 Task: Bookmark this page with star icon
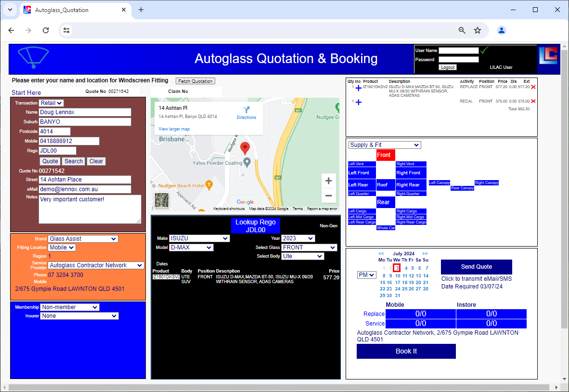click(478, 30)
